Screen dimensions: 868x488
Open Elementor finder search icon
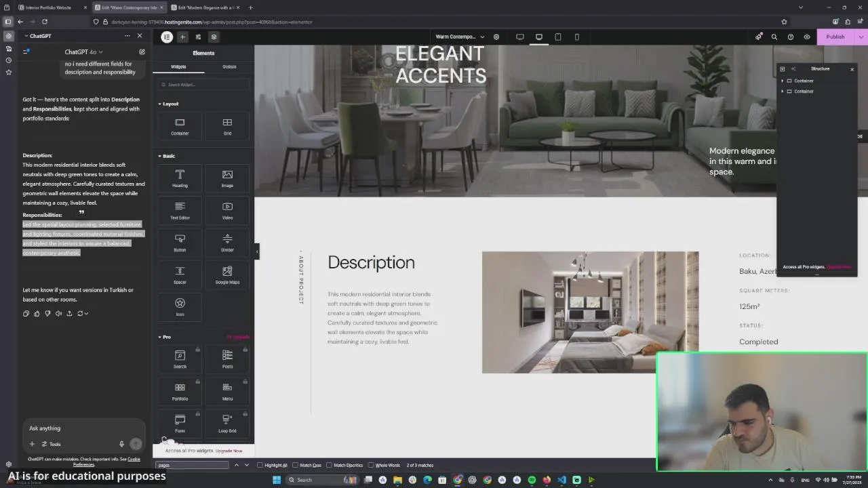[774, 37]
